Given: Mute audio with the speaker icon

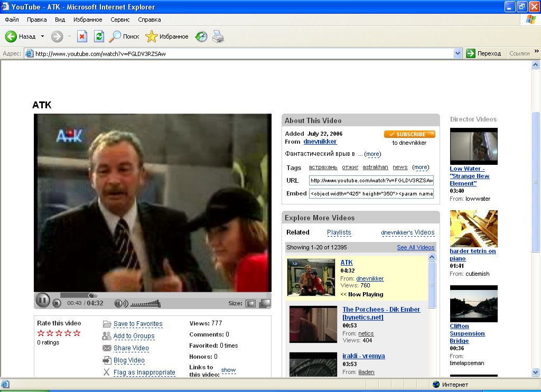Looking at the screenshot, I should (121, 303).
